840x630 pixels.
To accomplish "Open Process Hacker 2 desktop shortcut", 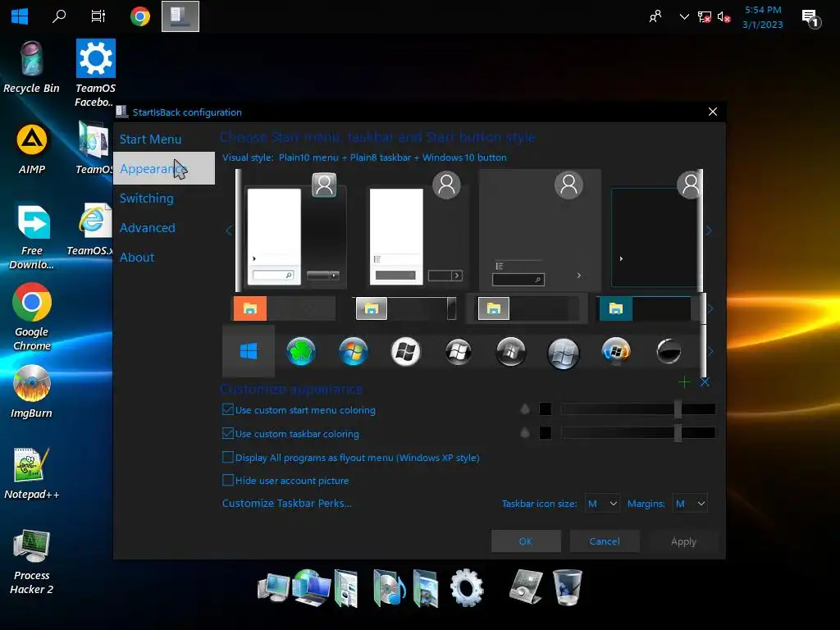I will [32, 562].
